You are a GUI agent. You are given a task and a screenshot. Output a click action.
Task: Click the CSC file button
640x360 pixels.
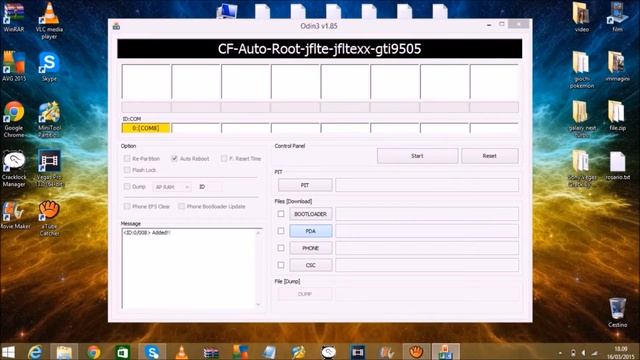[311, 265]
